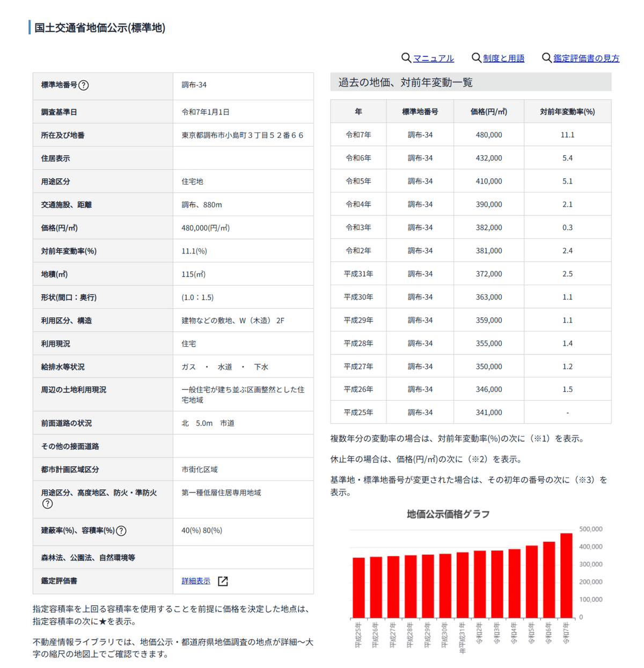Image resolution: width=644 pixels, height=668 pixels.
Task: Click the 第一種低層住居専用地域 zoning value
Action: coord(221,492)
